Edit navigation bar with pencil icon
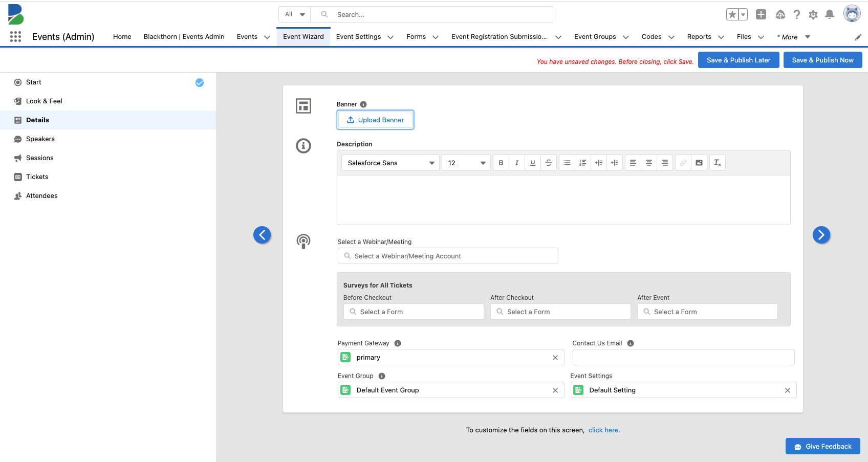The width and height of the screenshot is (868, 462). pyautogui.click(x=858, y=37)
